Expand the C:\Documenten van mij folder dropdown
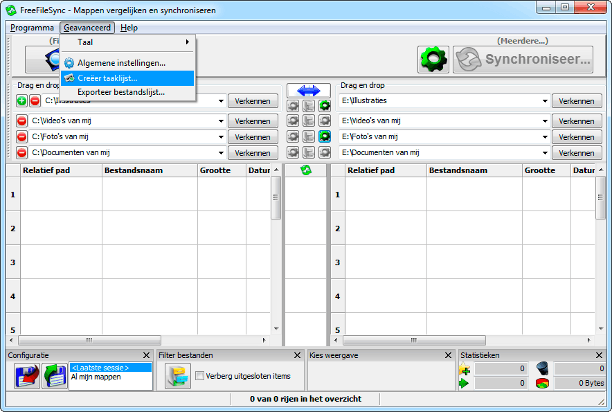This screenshot has width=612, height=412. click(221, 153)
